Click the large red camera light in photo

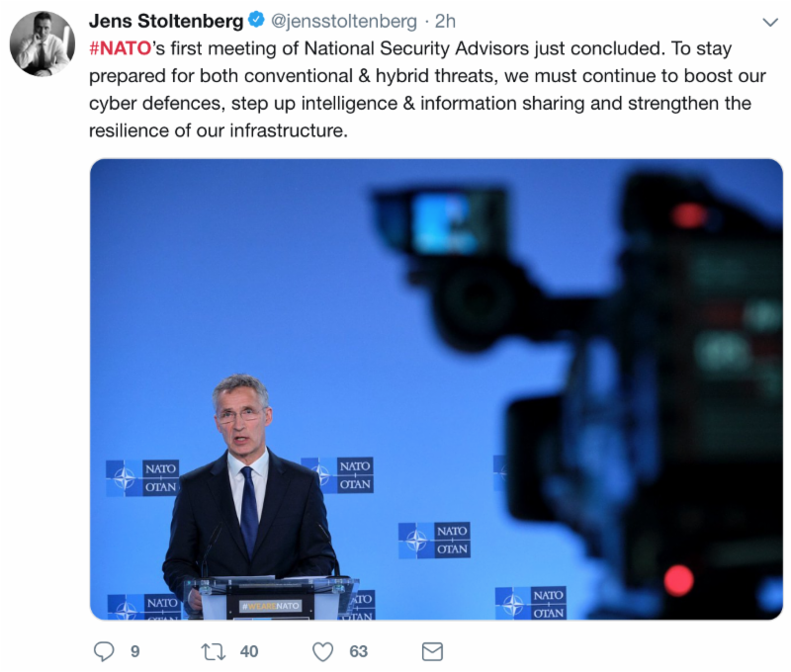pyautogui.click(x=678, y=580)
